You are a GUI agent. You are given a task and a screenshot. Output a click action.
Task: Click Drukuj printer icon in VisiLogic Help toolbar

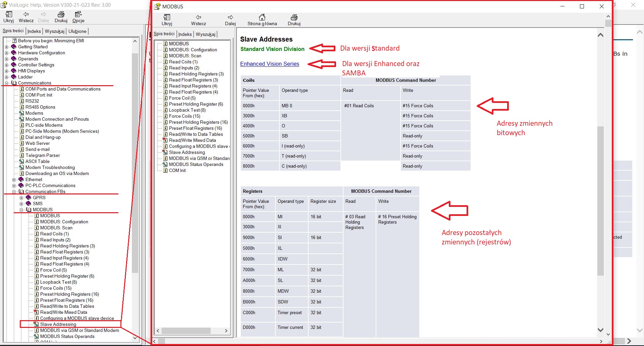61,14
